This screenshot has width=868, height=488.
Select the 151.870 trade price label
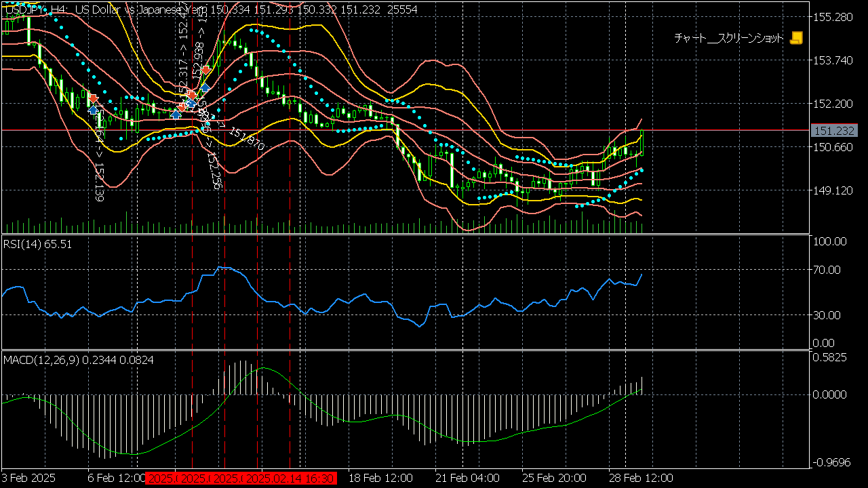click(246, 138)
